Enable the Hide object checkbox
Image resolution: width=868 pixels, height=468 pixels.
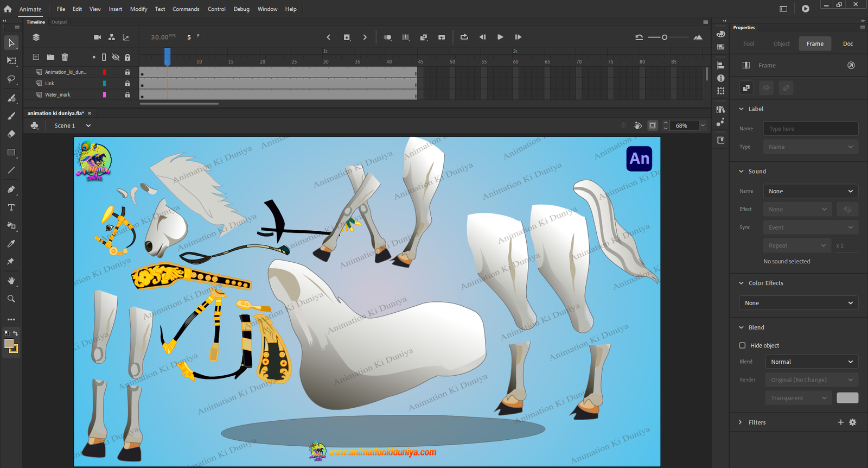click(x=742, y=345)
